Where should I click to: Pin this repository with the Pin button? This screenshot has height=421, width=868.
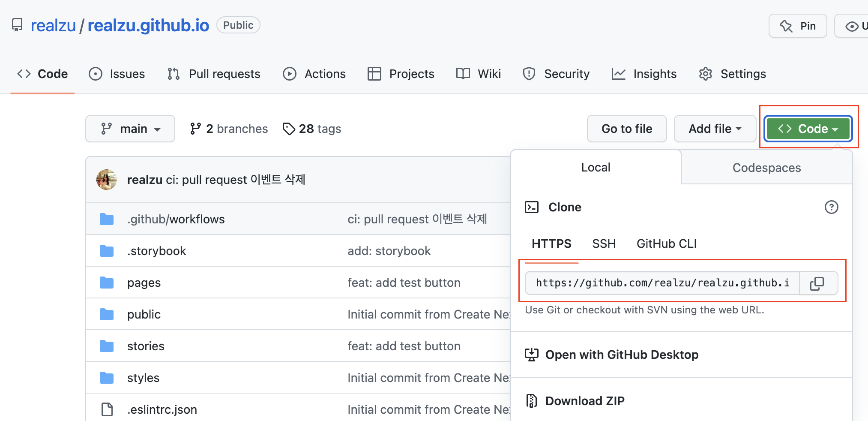798,26
